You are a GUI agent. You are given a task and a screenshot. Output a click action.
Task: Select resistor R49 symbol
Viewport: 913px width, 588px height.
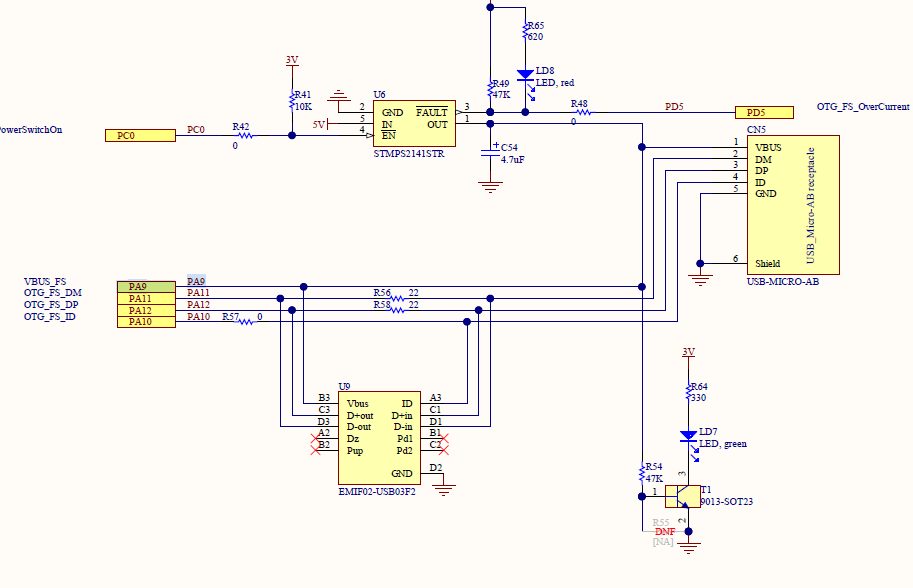(x=490, y=89)
